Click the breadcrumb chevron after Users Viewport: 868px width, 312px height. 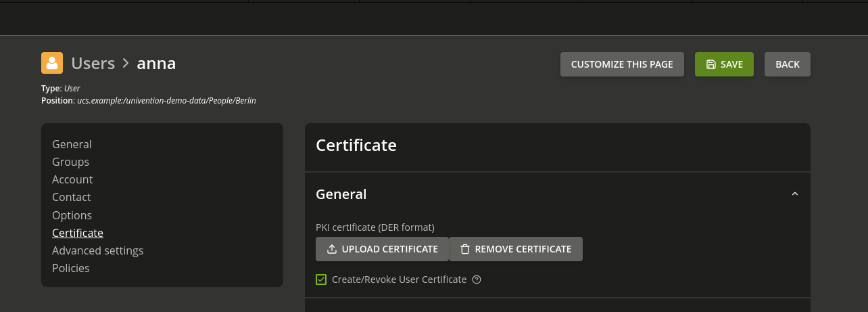(x=126, y=64)
